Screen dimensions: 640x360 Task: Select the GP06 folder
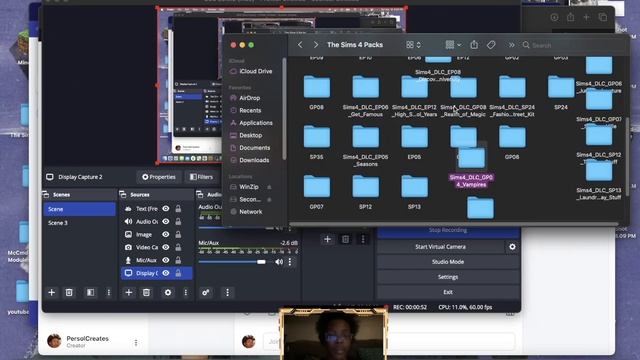coord(512,137)
